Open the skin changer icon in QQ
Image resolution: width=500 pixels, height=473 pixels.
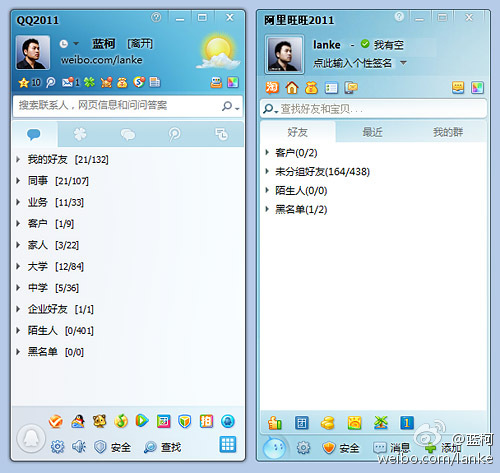coord(233,82)
